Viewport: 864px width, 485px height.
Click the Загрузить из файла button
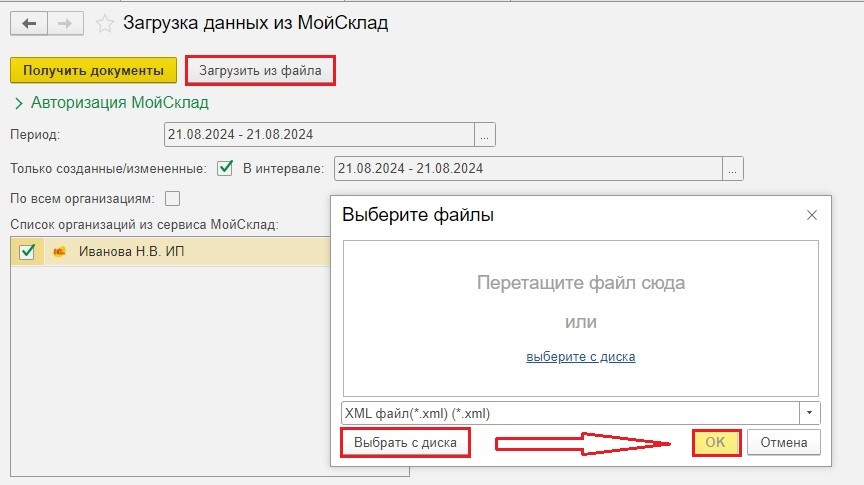coord(260,71)
